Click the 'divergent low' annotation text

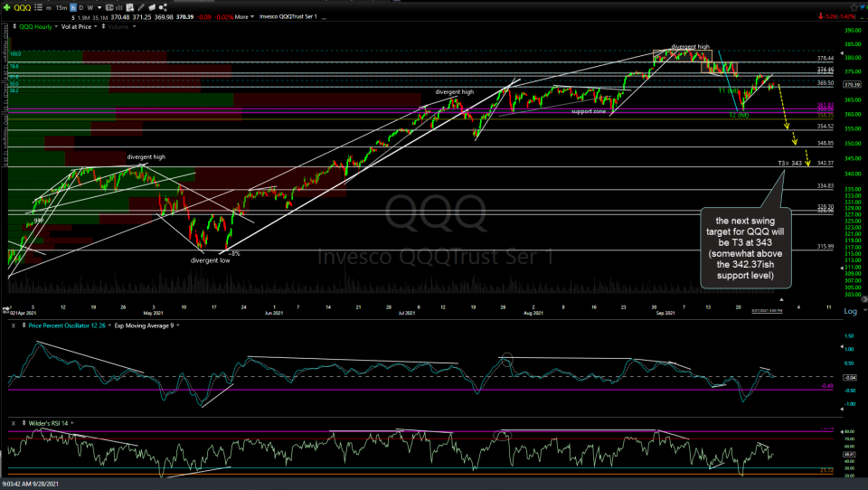coord(210,260)
